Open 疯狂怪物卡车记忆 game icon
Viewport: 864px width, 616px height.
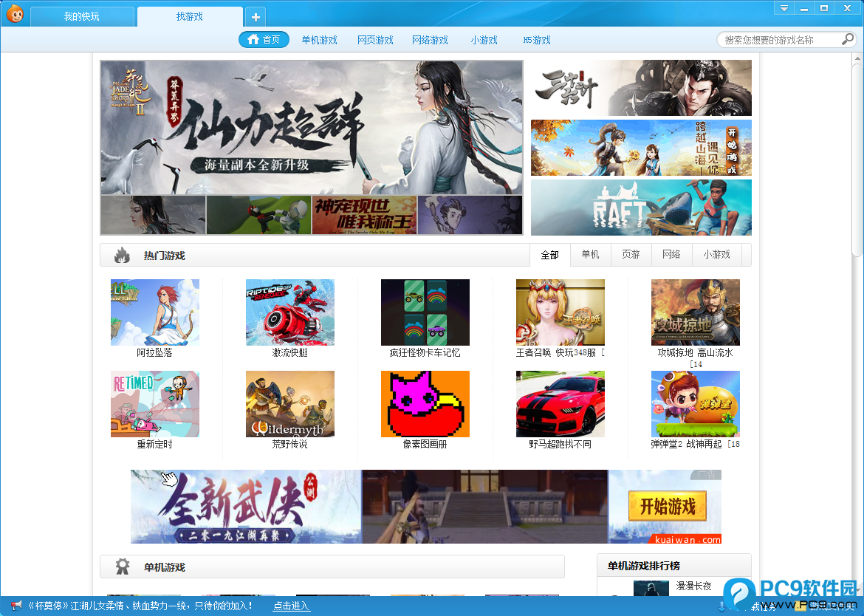425,312
